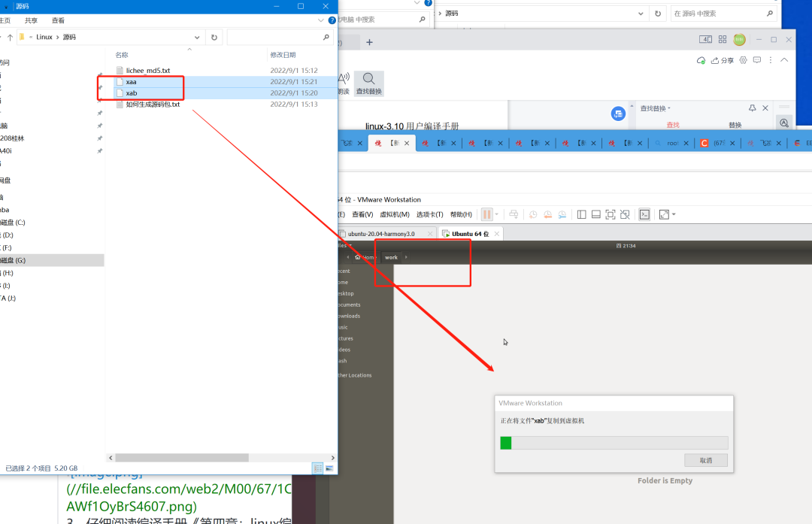Open the vertical three-dots more menu
Screen dimensions: 812x524
(771, 60)
